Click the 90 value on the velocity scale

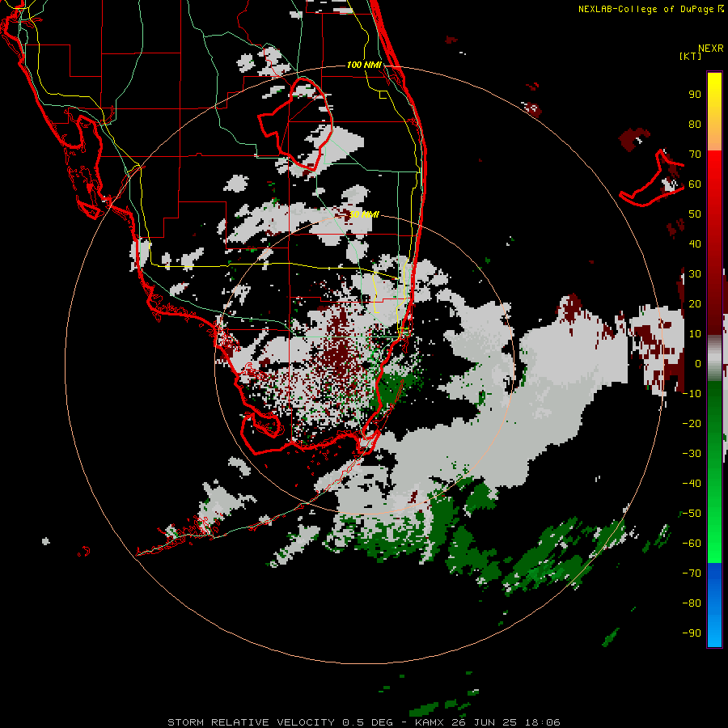click(x=695, y=95)
